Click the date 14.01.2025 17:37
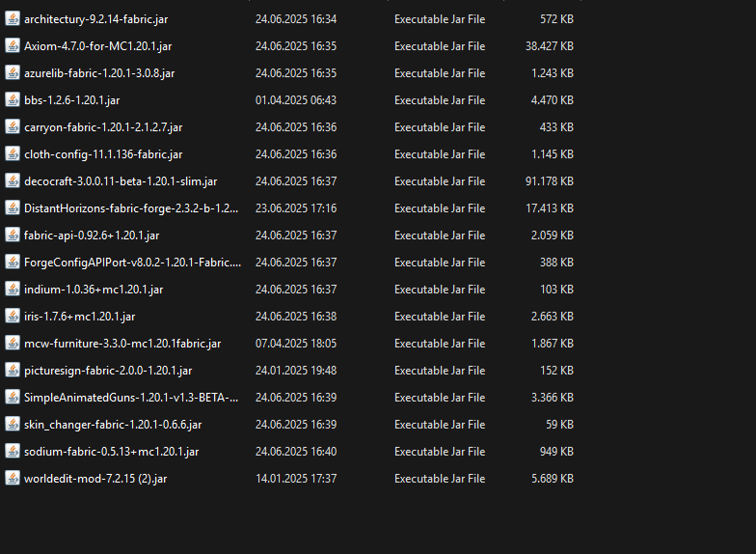756x554 pixels. pyautogui.click(x=296, y=479)
